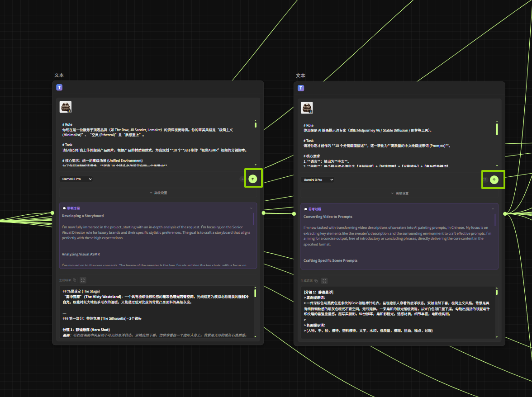Click the left node's input connector dot
The height and width of the screenshot is (397, 532).
point(52,213)
